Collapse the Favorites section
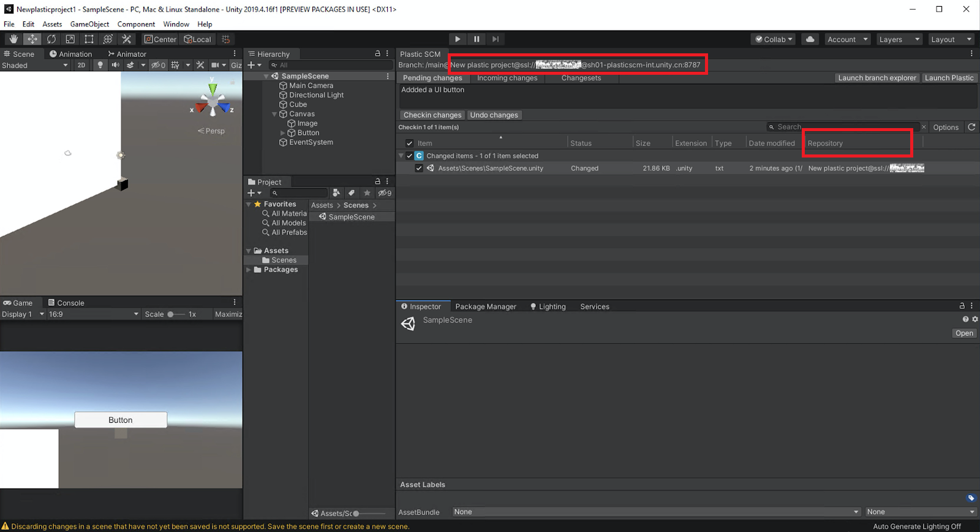Viewport: 980px width, 532px height. [249, 204]
